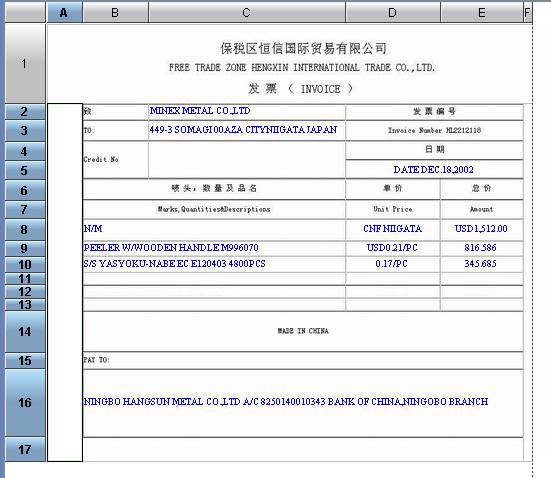Select column D header
This screenshot has height=478, width=551.
point(393,13)
